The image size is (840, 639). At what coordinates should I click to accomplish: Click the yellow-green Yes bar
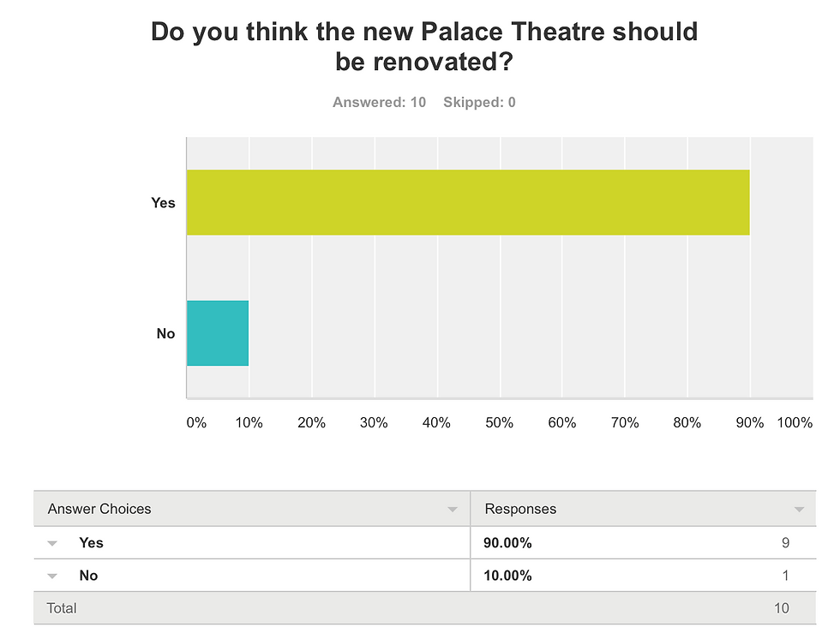tap(468, 202)
